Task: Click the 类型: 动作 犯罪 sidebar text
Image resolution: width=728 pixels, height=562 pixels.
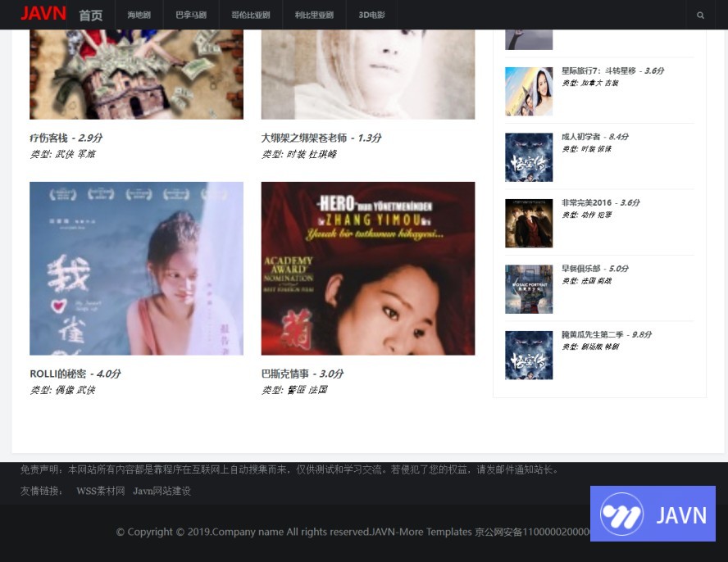Action: click(587, 215)
